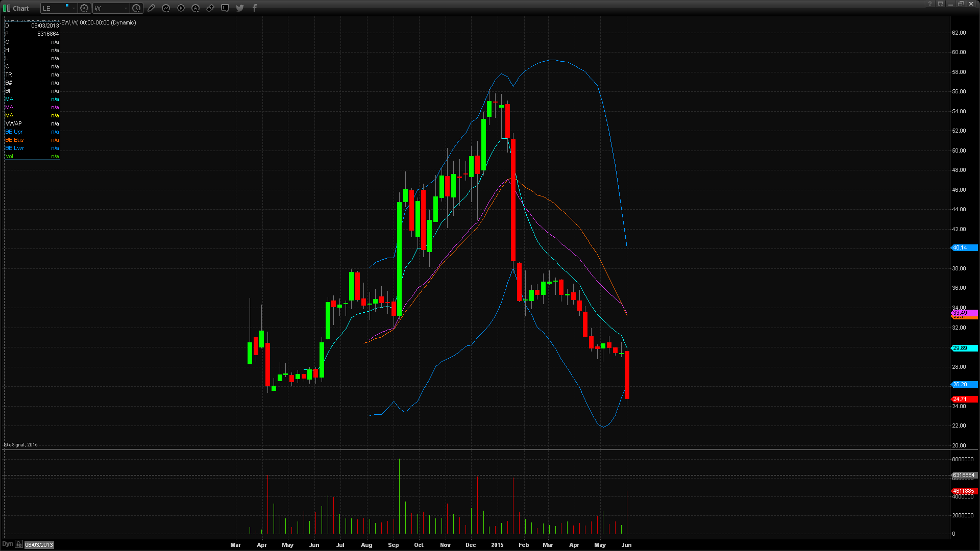
Task: Toggle the lock icon beside Dyn
Action: coord(19,544)
